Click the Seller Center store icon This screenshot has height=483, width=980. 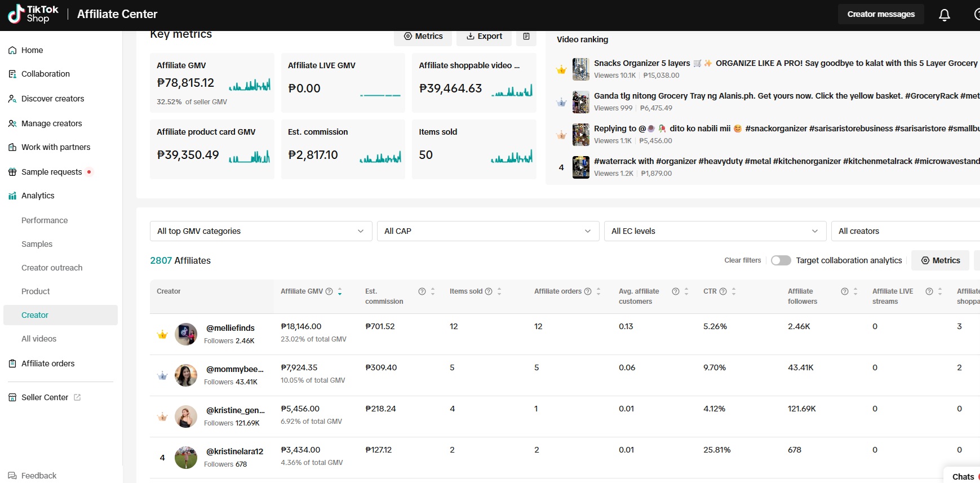[12, 397]
